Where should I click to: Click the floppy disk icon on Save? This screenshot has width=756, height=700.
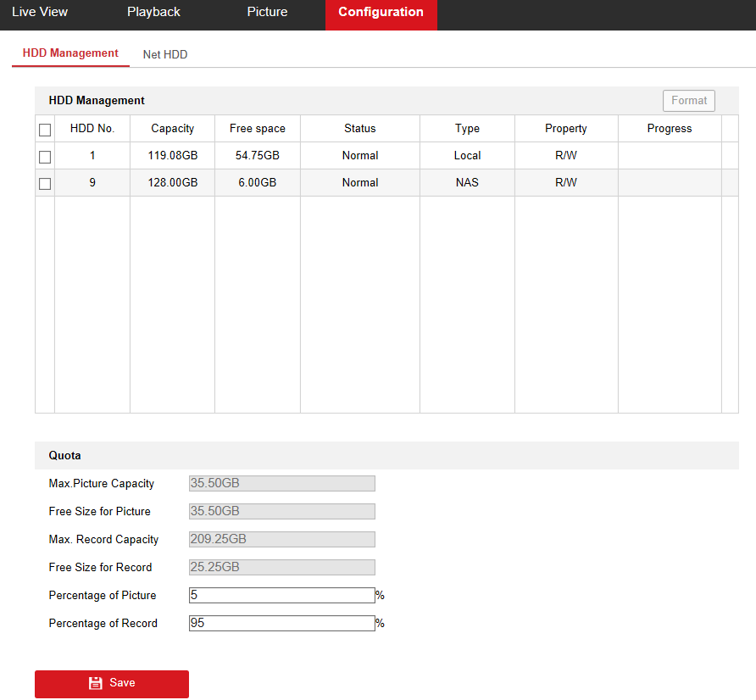[96, 683]
